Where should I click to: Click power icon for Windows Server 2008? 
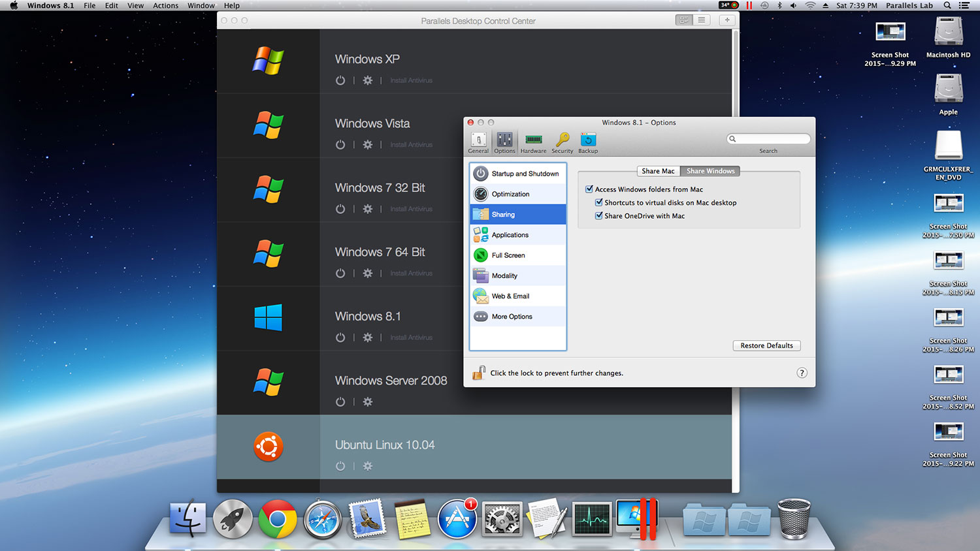[340, 401]
